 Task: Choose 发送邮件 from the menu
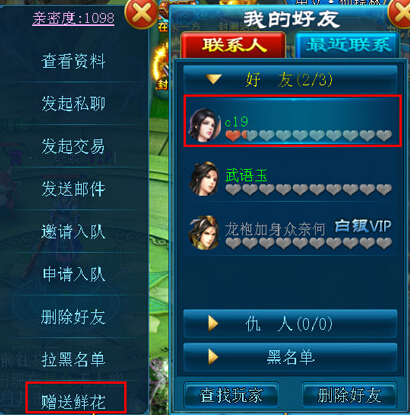(73, 189)
